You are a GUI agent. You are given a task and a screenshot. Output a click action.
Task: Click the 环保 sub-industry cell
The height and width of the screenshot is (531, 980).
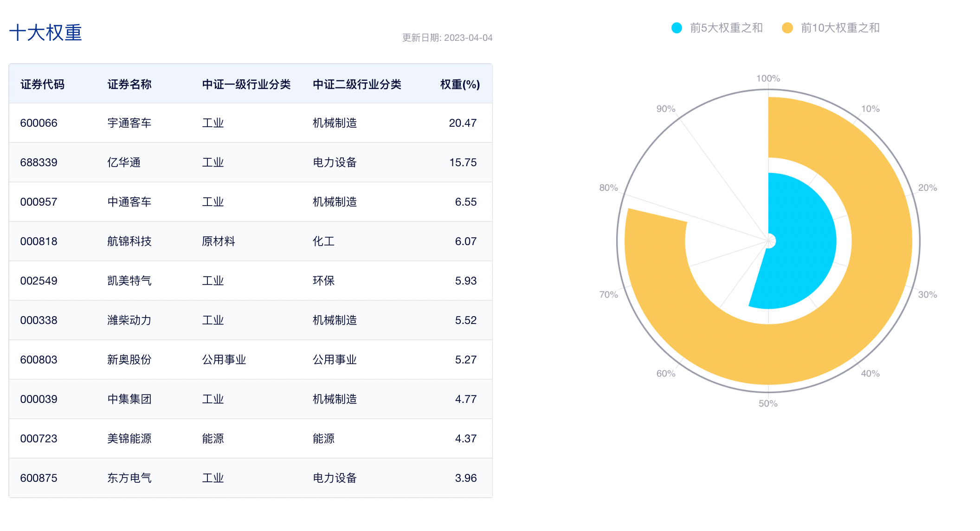(x=323, y=281)
